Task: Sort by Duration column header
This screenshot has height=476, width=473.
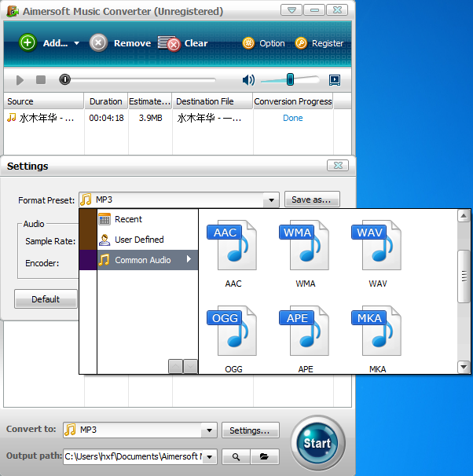Action: point(105,101)
